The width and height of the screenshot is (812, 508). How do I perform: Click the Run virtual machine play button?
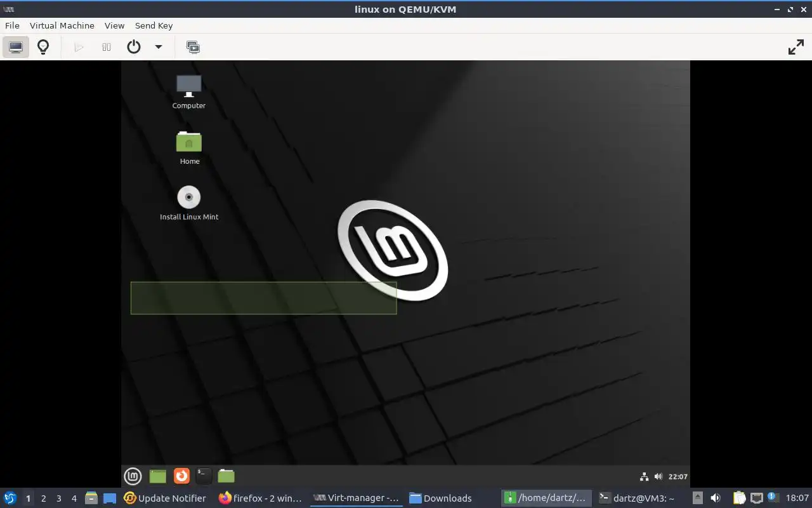79,47
